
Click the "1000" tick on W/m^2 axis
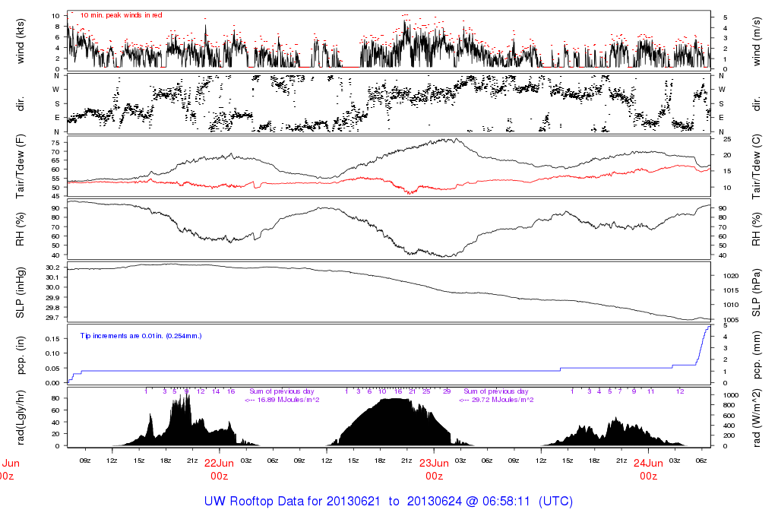(x=732, y=395)
